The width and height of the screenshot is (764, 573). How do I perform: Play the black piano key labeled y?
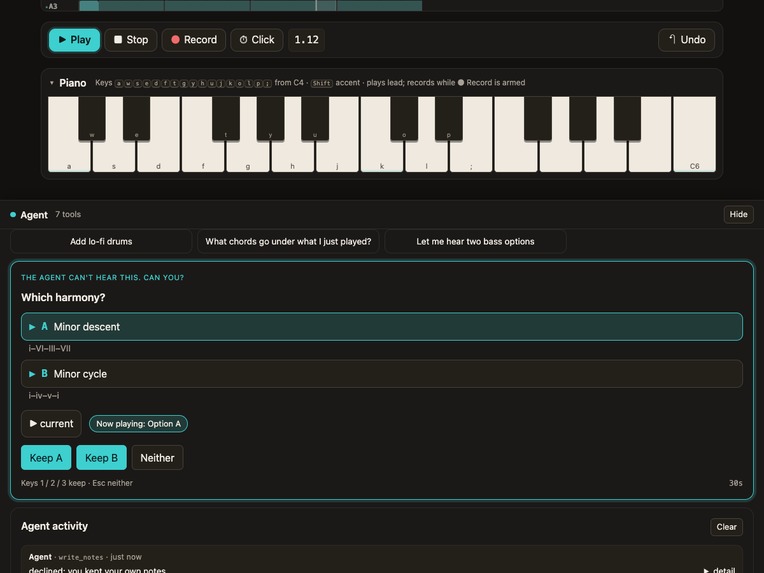tap(270, 118)
